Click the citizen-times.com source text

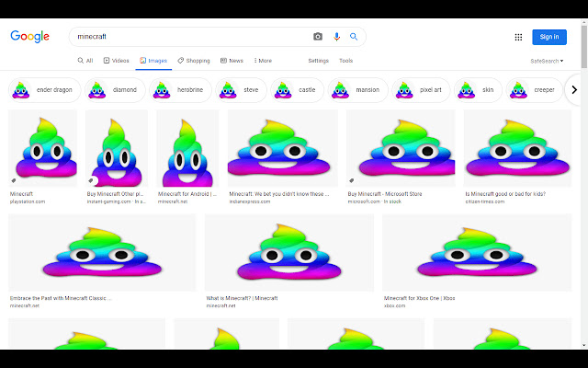tap(485, 201)
